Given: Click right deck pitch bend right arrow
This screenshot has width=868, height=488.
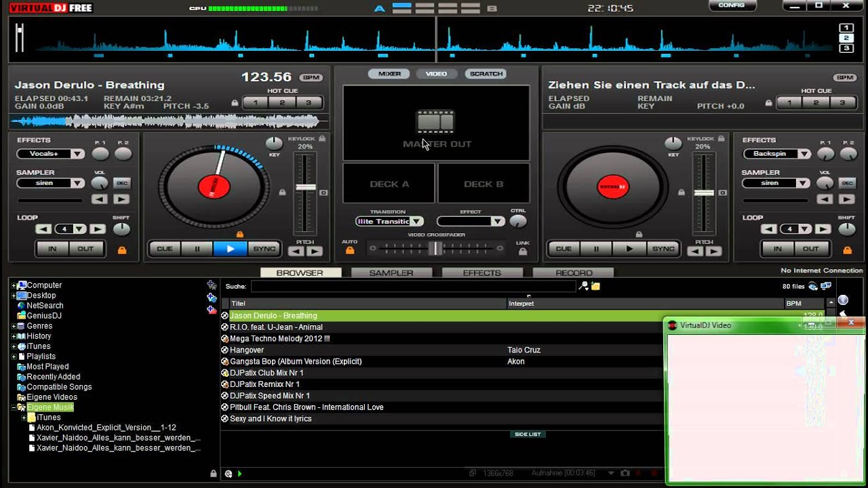Looking at the screenshot, I should point(713,251).
